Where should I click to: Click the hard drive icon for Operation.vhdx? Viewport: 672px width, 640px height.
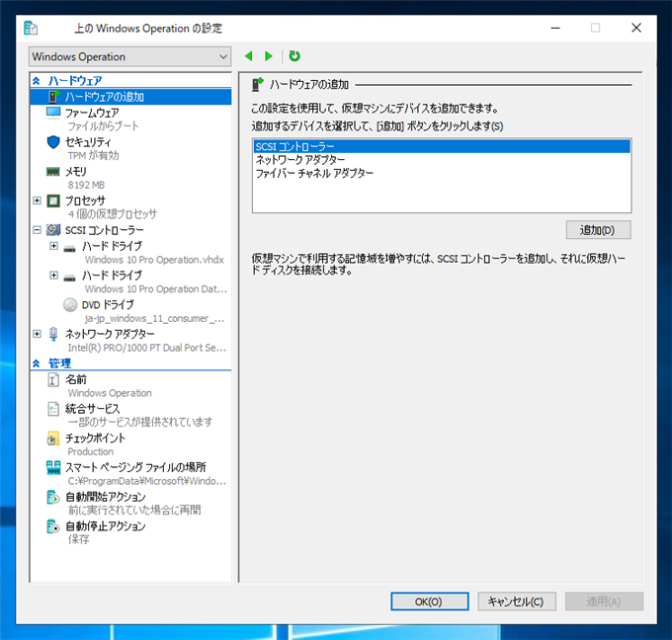69,248
